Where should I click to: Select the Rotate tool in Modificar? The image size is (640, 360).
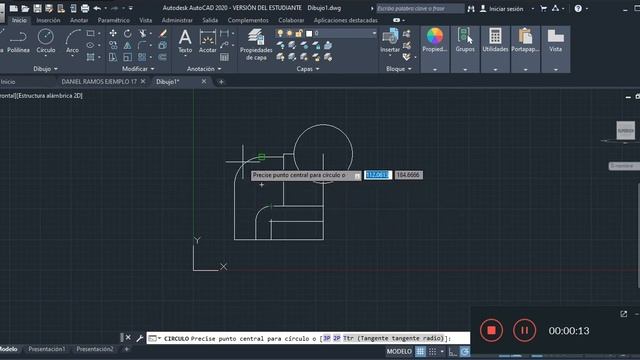tap(128, 33)
